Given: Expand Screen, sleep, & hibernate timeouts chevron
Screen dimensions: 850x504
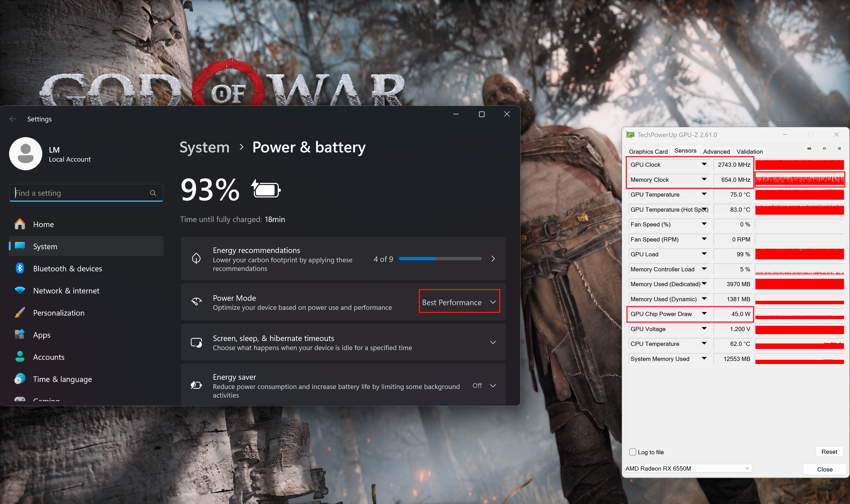Looking at the screenshot, I should 493,342.
